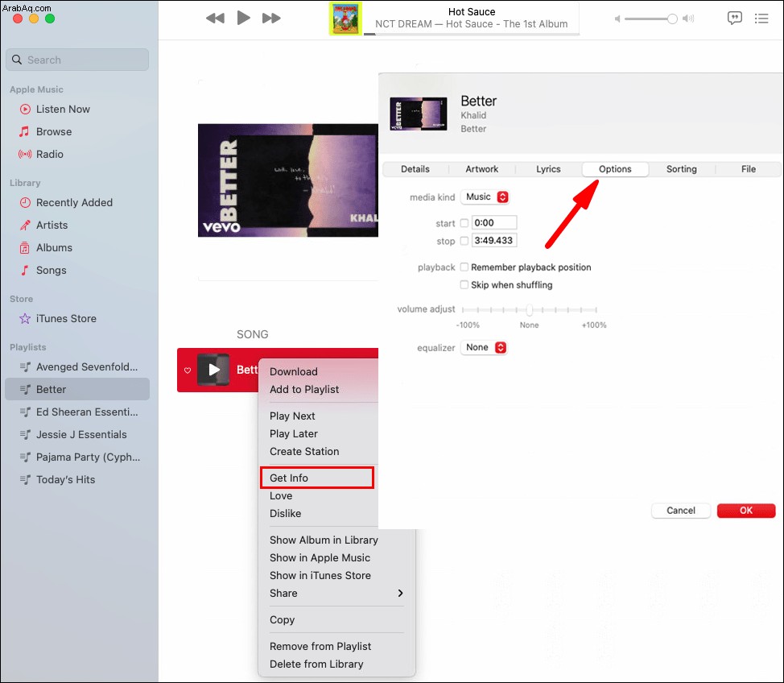Enable Skip when shuffling

(x=464, y=284)
